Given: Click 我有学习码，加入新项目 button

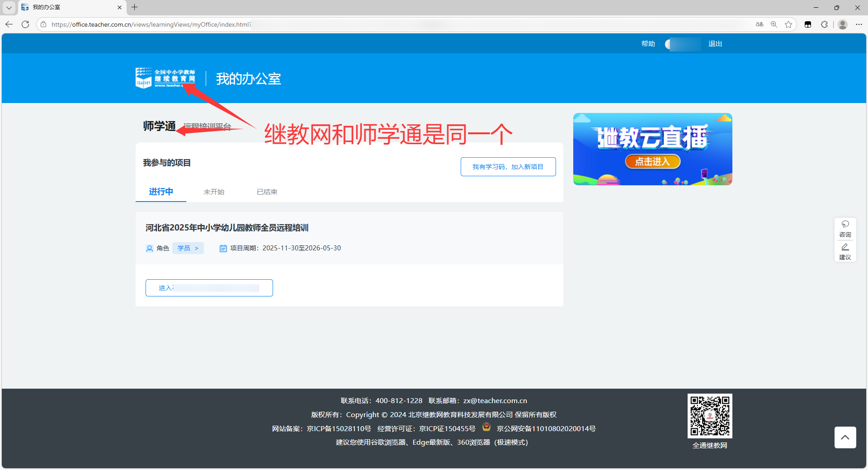Looking at the screenshot, I should 508,167.
